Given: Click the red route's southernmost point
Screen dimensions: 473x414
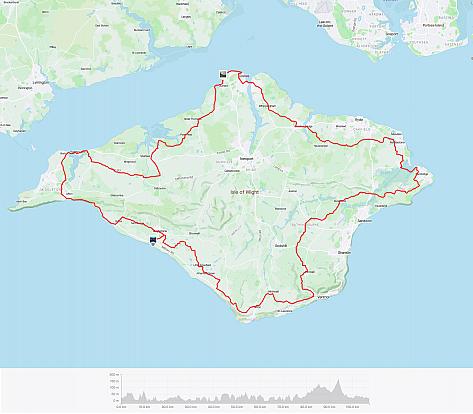Looking at the screenshot, I should [x=244, y=312].
